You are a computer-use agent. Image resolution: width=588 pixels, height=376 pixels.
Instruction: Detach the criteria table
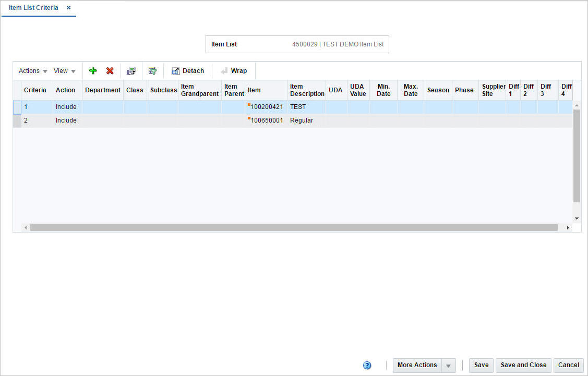pyautogui.click(x=187, y=70)
